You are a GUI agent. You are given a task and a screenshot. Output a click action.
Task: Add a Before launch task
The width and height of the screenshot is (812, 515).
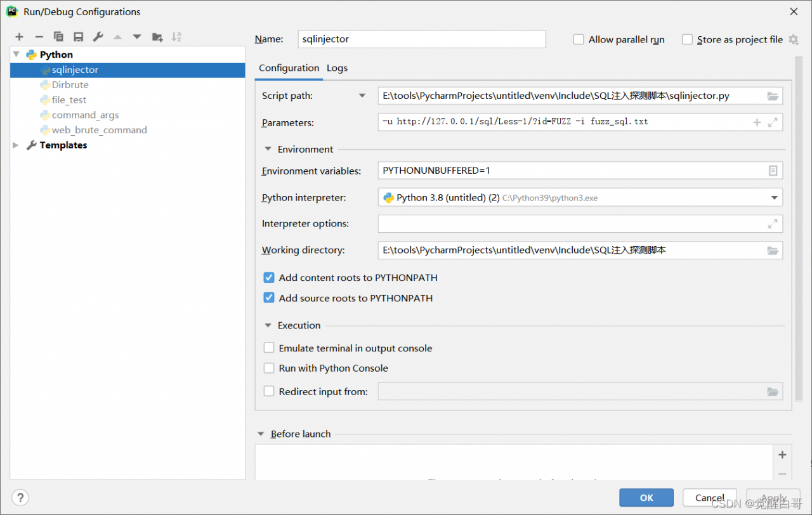(782, 455)
